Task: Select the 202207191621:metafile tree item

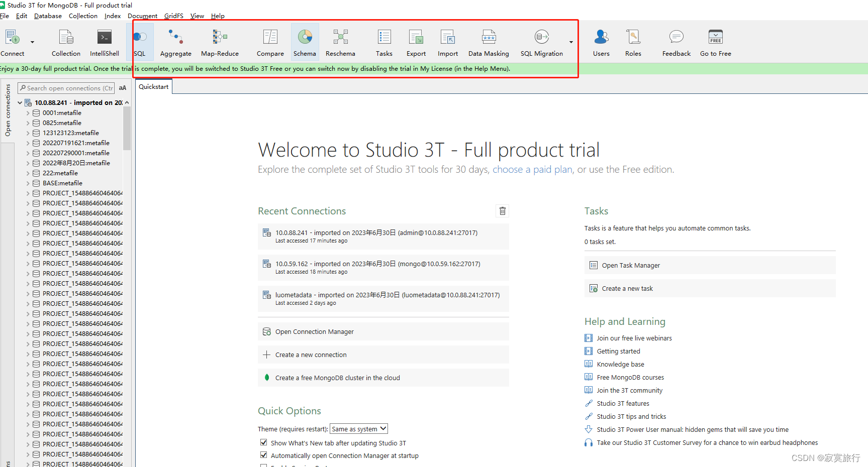Action: (76, 143)
